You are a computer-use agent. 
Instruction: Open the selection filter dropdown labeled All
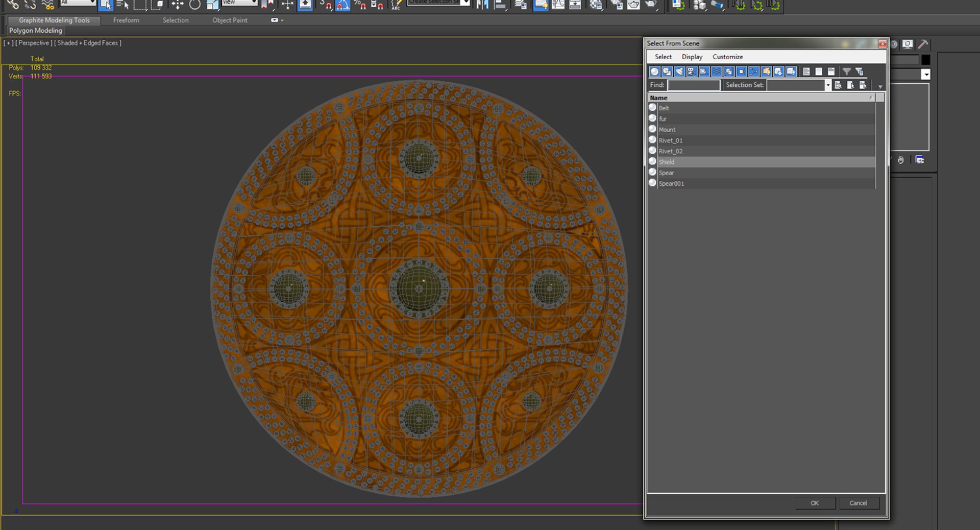point(78,3)
